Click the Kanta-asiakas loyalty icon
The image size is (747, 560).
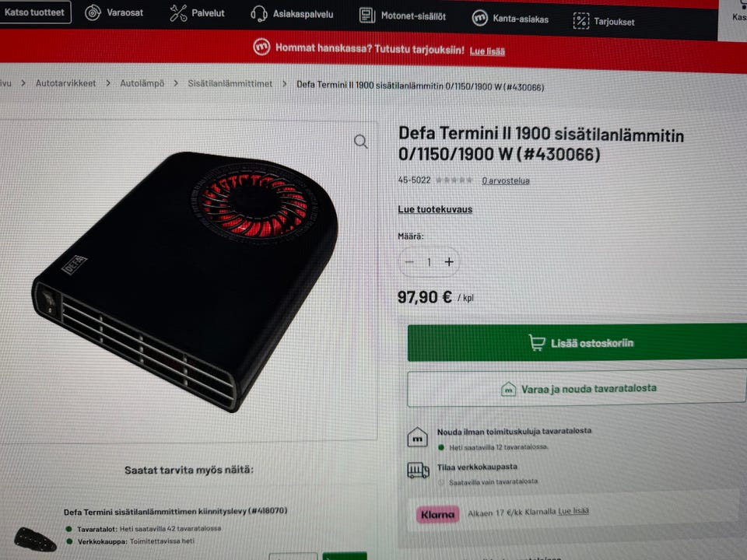click(479, 18)
